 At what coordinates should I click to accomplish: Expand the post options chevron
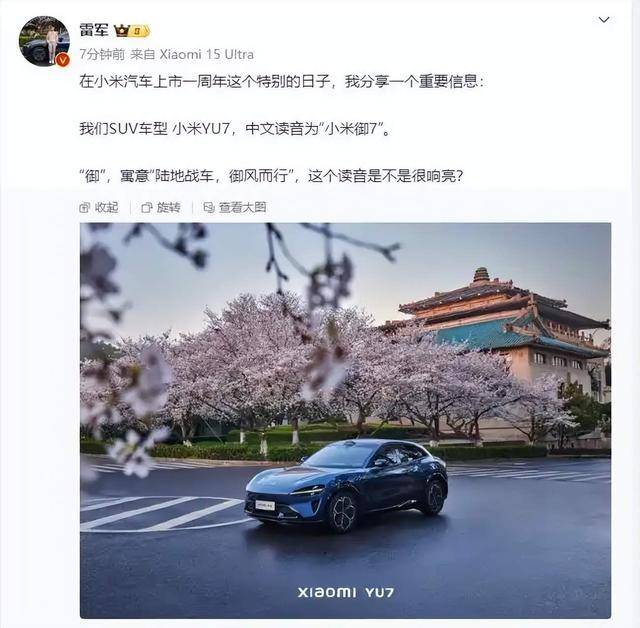[604, 20]
